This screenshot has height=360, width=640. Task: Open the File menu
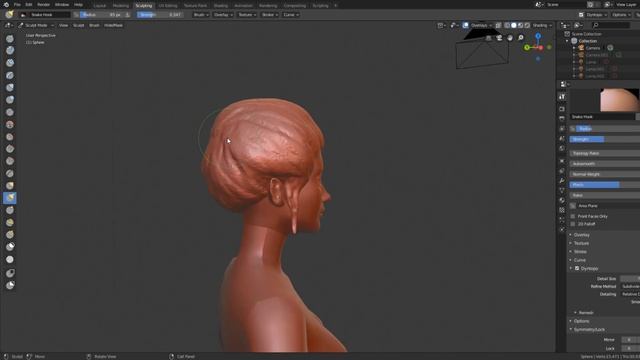(x=17, y=5)
